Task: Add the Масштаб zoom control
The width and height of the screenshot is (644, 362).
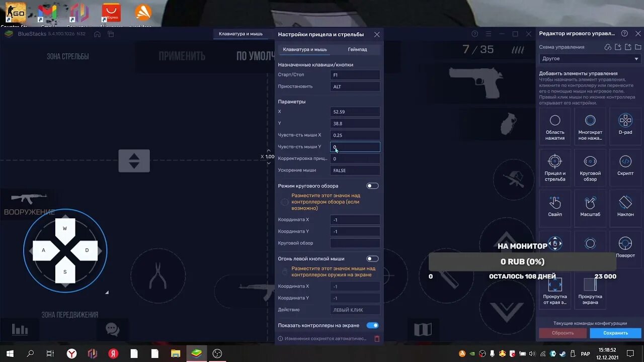Action: pos(590,208)
